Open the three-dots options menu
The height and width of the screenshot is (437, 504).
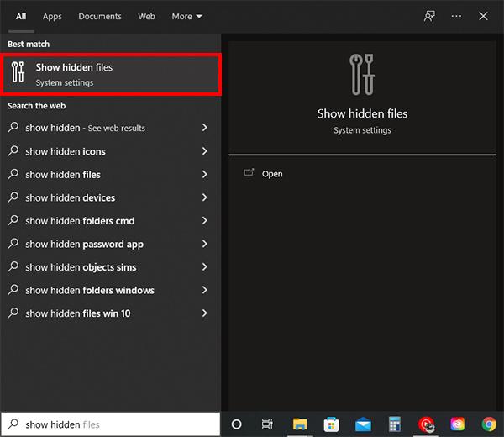[x=456, y=16]
